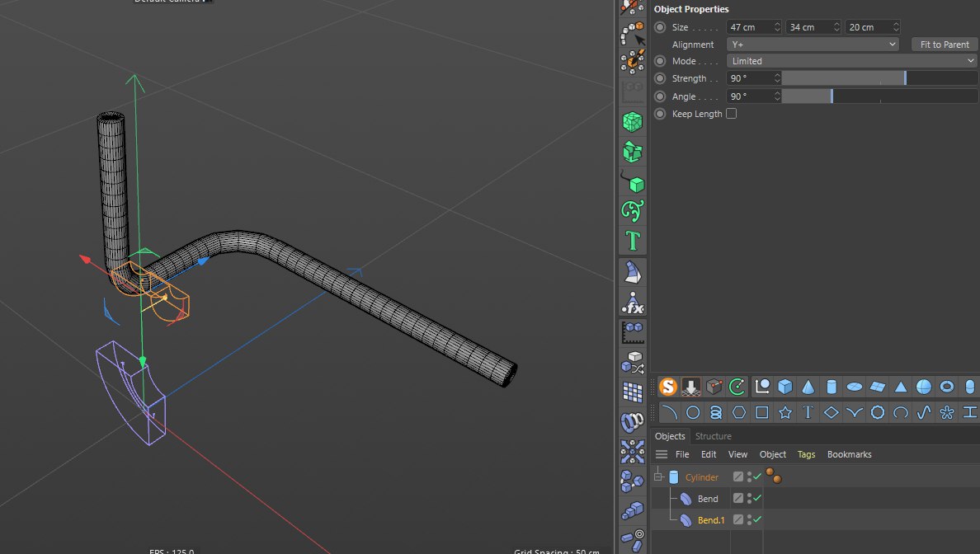Add a Plane primitive
This screenshot has height=554, width=980.
coord(878,387)
